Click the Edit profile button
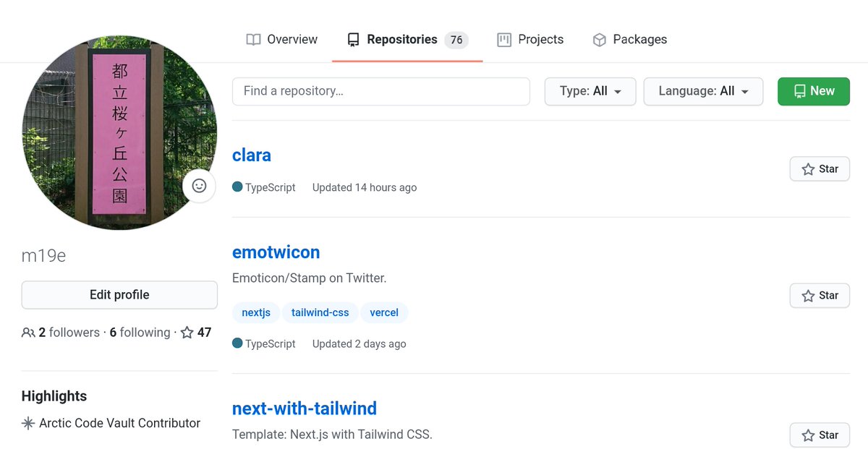The width and height of the screenshot is (868, 449). click(119, 295)
